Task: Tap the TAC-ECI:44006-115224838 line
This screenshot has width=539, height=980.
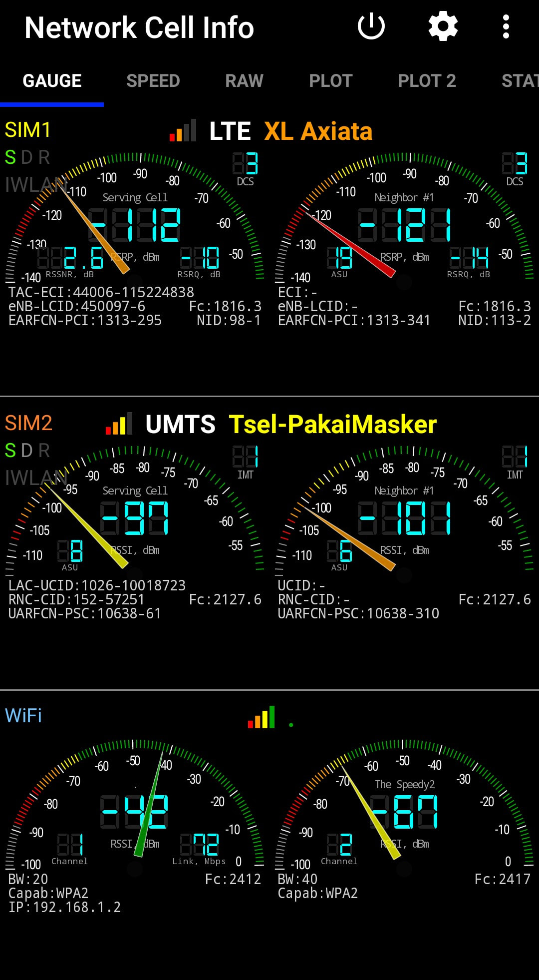Action: point(101,292)
